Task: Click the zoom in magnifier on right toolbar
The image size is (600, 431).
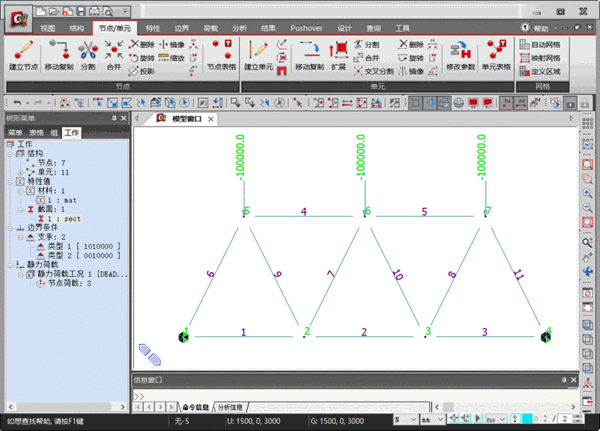Action: [587, 193]
